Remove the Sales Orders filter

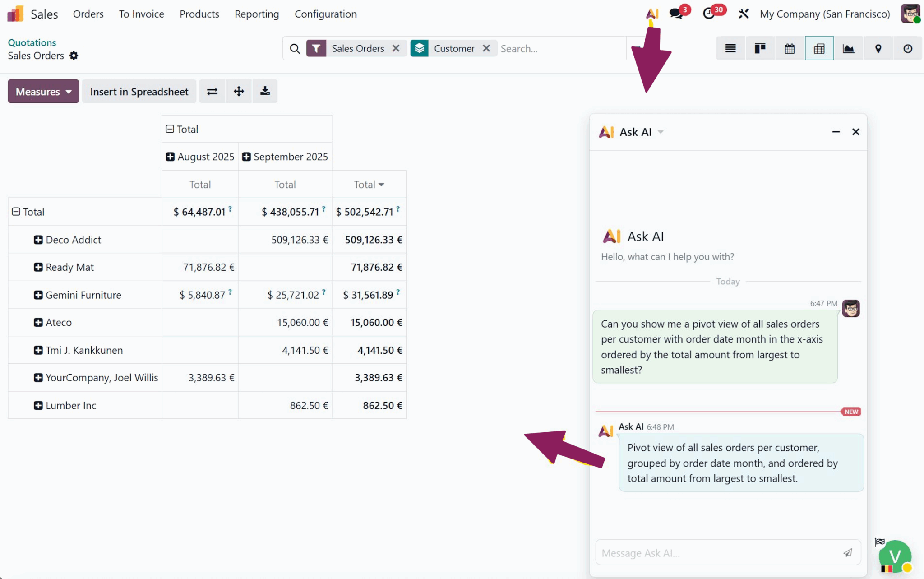tap(396, 48)
